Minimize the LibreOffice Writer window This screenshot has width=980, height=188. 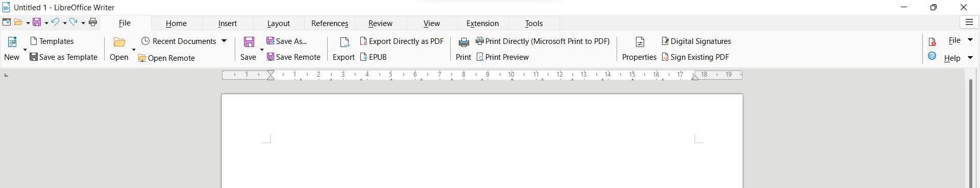(x=904, y=7)
